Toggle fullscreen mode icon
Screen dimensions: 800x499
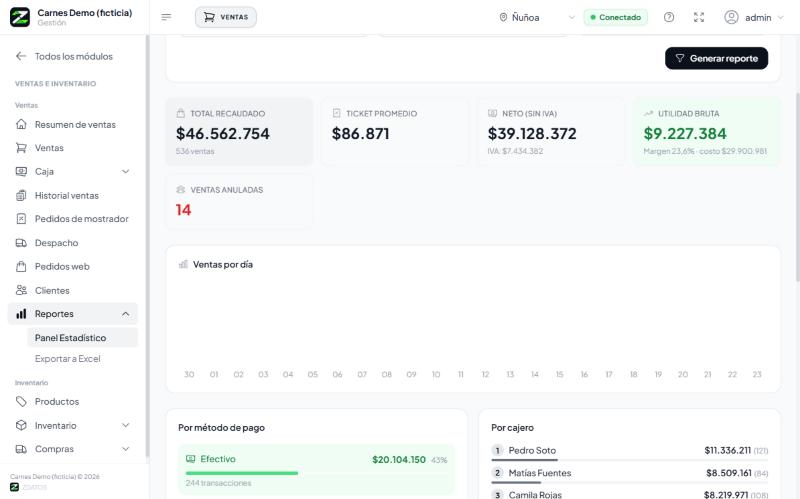pos(699,17)
